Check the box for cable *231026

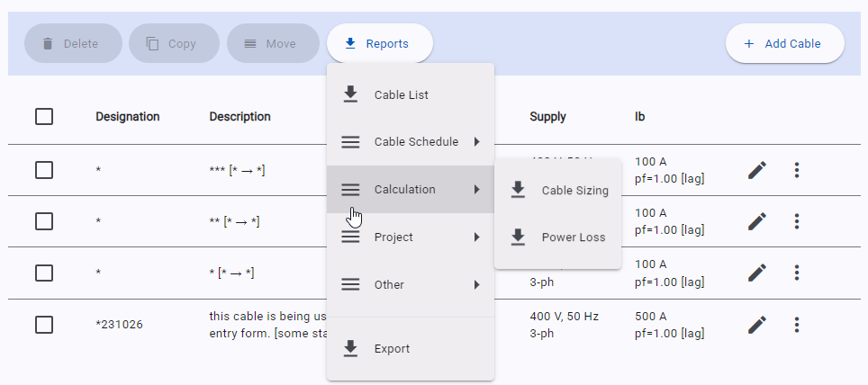coord(44,325)
